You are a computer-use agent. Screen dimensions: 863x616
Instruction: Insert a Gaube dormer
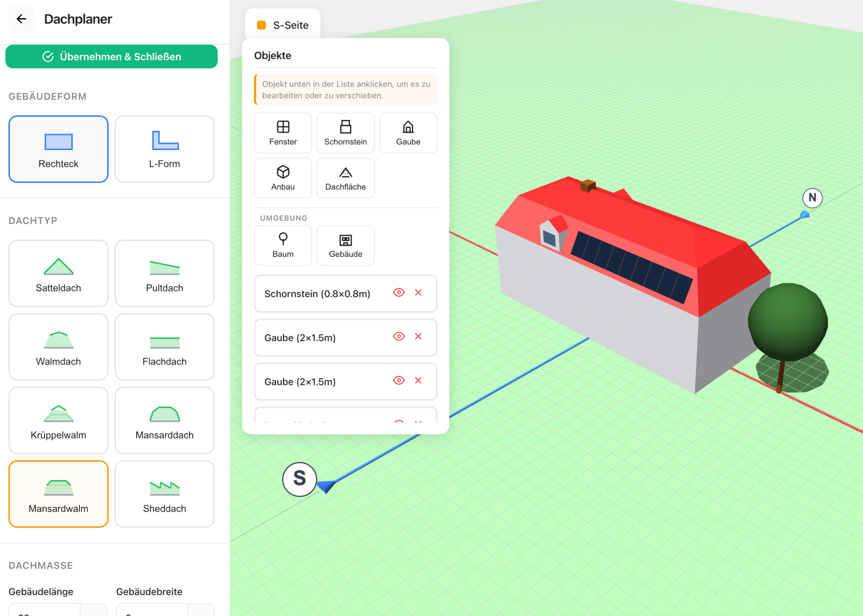[408, 133]
